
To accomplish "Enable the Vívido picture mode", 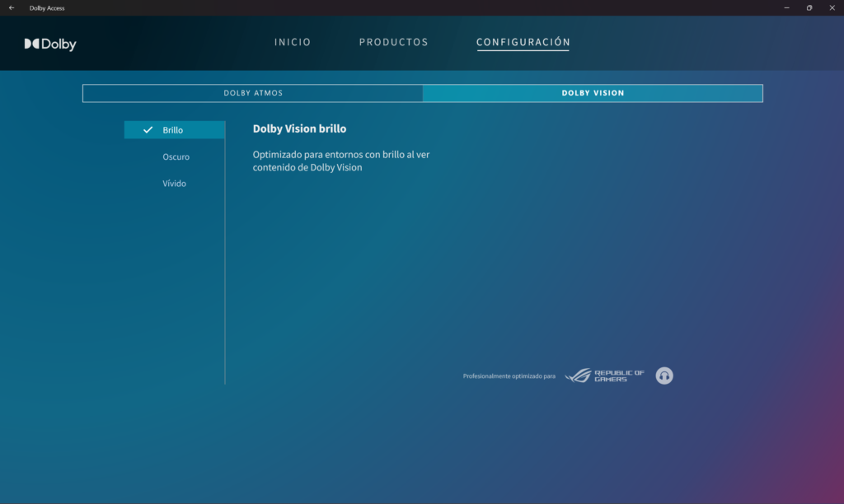I will (174, 184).
